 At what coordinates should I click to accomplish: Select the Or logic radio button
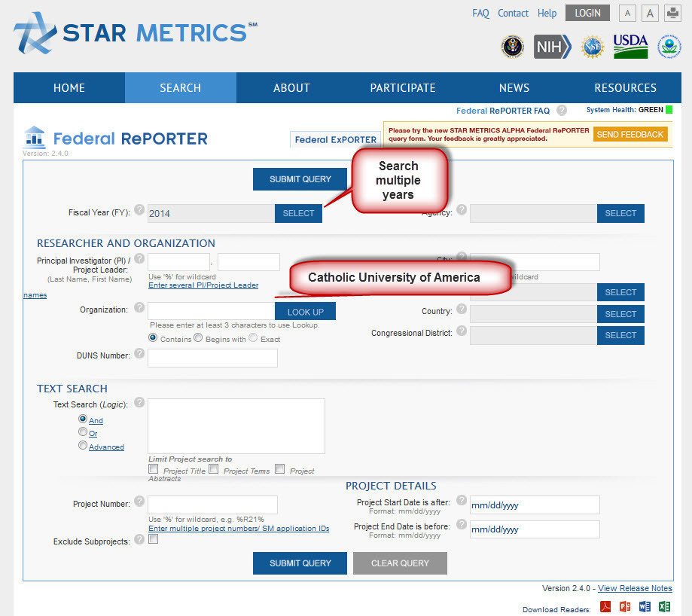[83, 432]
